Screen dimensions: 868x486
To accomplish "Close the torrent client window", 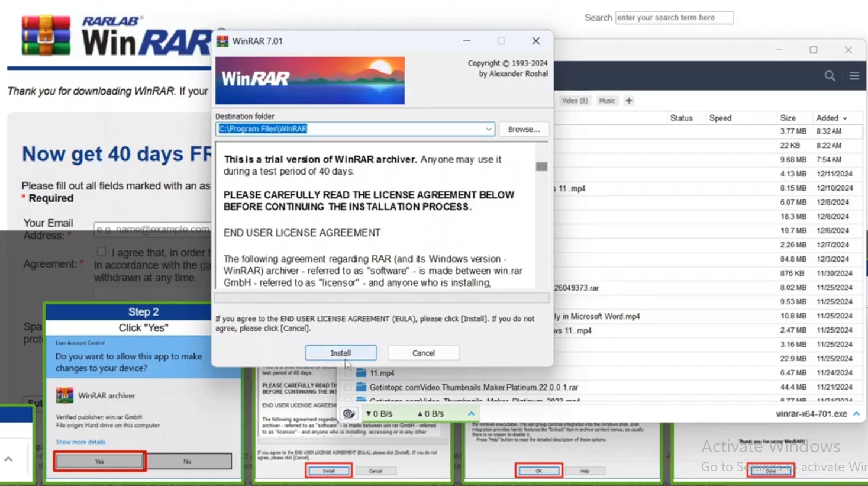I will tap(848, 50).
